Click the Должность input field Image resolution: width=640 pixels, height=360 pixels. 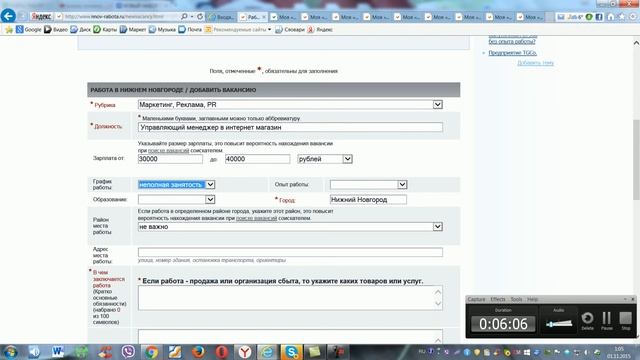pyautogui.click(x=290, y=127)
